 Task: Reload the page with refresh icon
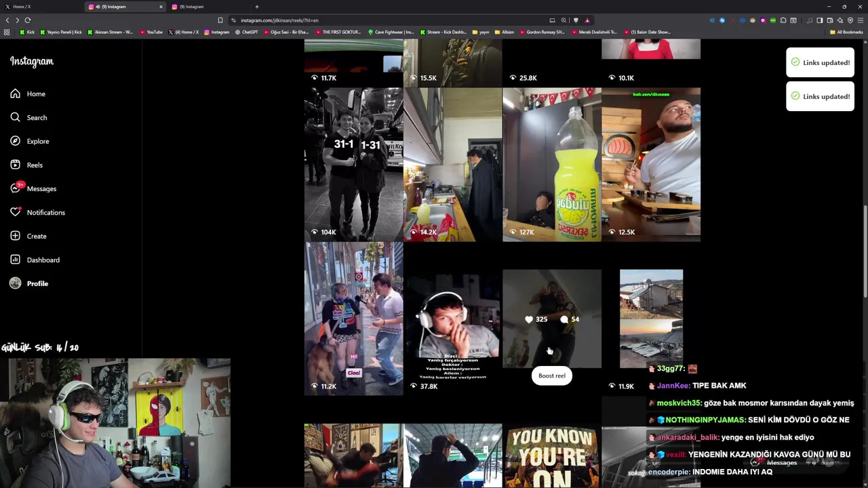[x=28, y=20]
